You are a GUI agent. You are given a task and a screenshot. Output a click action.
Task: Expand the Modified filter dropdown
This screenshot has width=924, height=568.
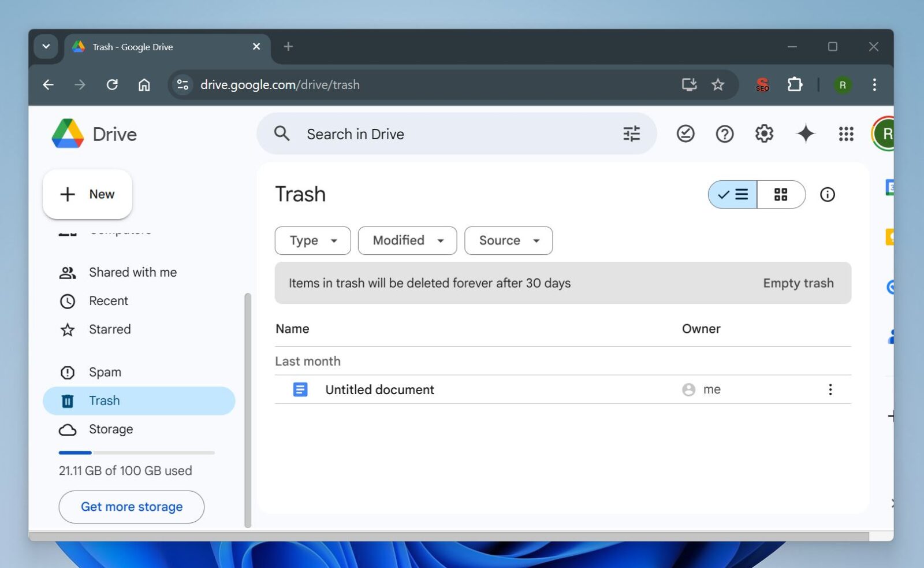click(407, 240)
